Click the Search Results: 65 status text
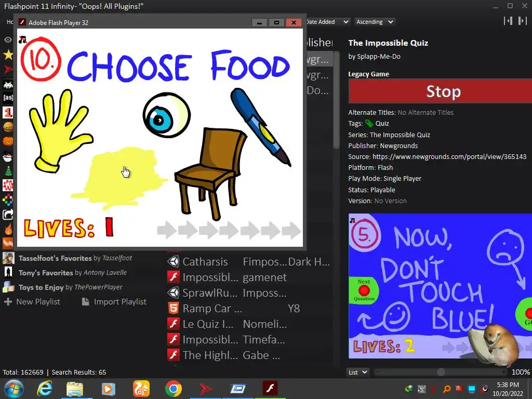The image size is (532, 399). 79,372
